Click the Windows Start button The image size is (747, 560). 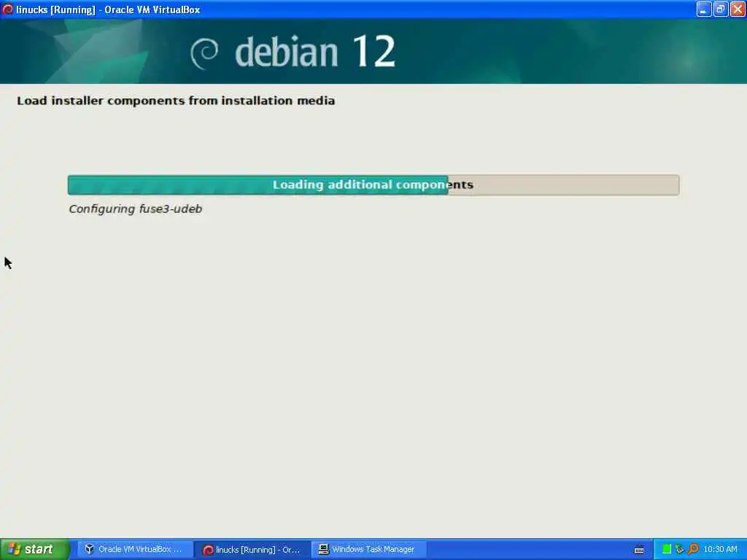pos(35,549)
